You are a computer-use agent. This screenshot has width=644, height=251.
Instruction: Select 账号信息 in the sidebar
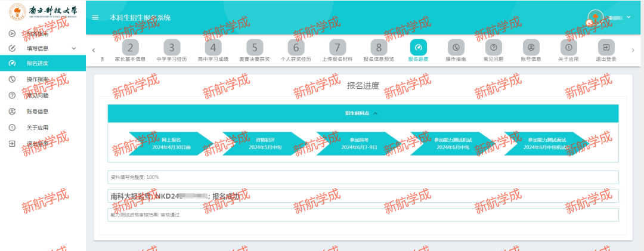pos(37,111)
